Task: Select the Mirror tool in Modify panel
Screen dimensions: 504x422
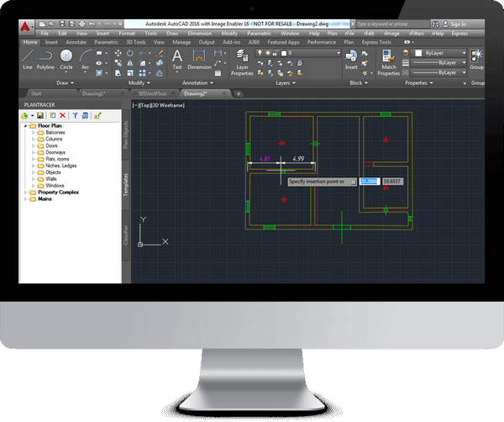Action: click(130, 63)
